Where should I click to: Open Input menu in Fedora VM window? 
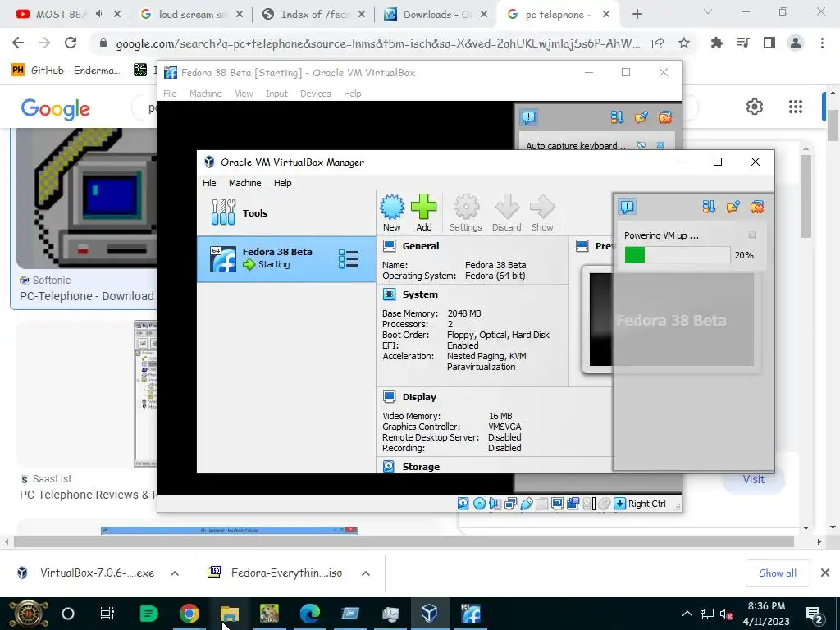click(277, 94)
